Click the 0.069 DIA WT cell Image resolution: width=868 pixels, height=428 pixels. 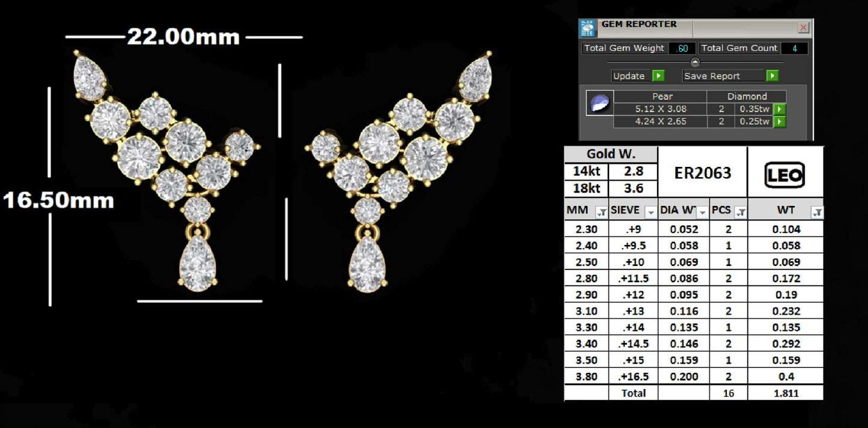(x=684, y=262)
